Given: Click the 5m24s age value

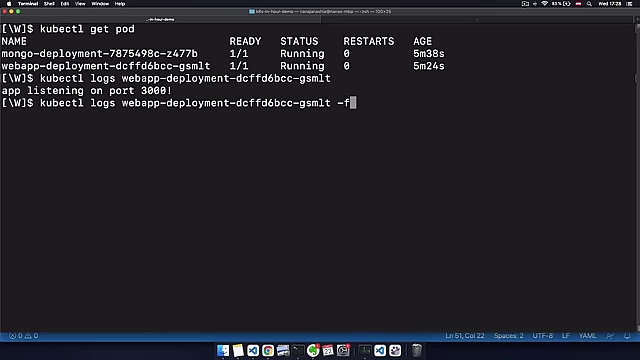Looking at the screenshot, I should (429, 66).
